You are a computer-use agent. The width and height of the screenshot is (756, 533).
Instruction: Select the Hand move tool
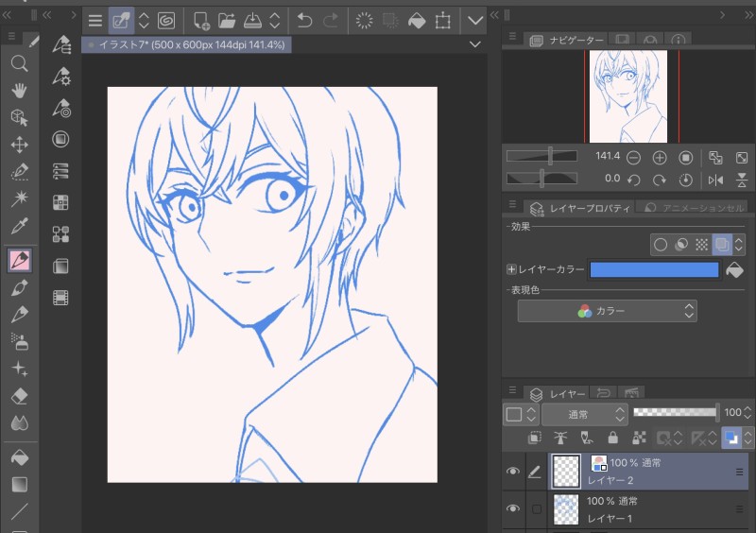click(19, 90)
